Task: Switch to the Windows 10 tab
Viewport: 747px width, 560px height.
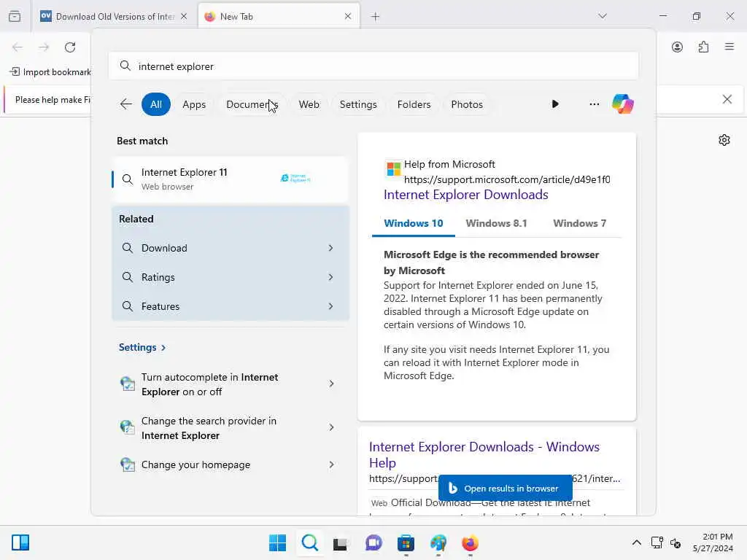Action: tap(413, 223)
